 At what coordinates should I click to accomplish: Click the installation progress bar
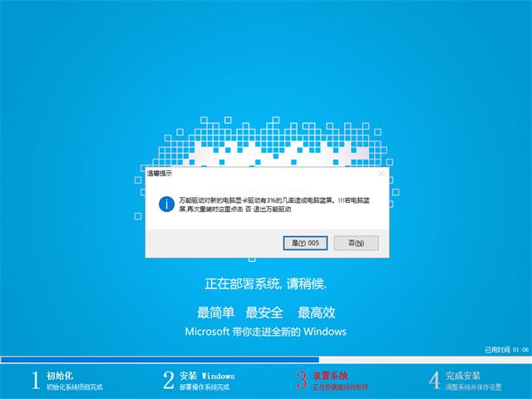click(266, 360)
